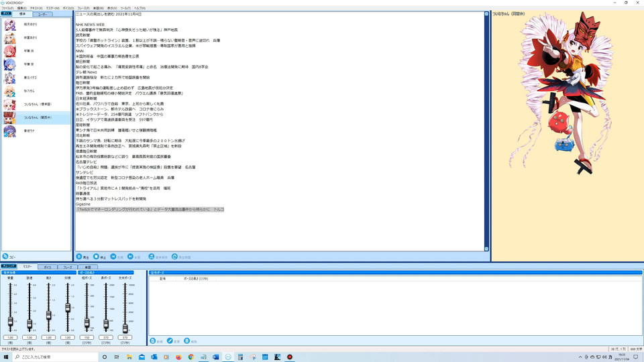Expand the system tray hidden icons
Viewport: 644px width, 362px height.
coord(580,357)
